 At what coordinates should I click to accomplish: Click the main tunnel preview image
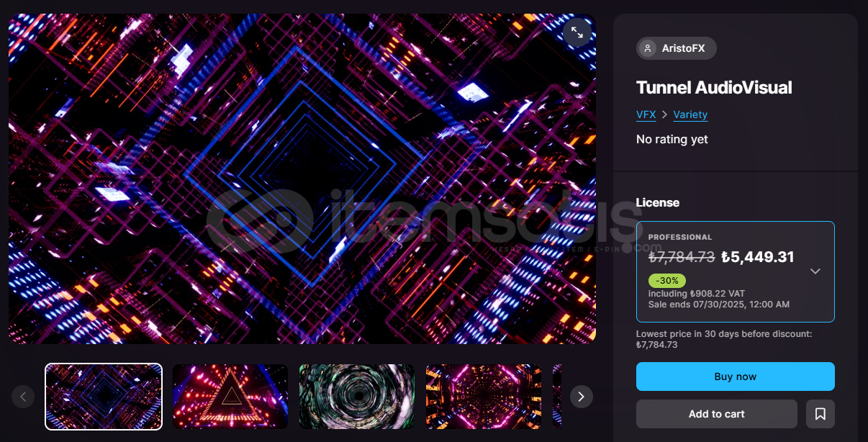click(302, 179)
